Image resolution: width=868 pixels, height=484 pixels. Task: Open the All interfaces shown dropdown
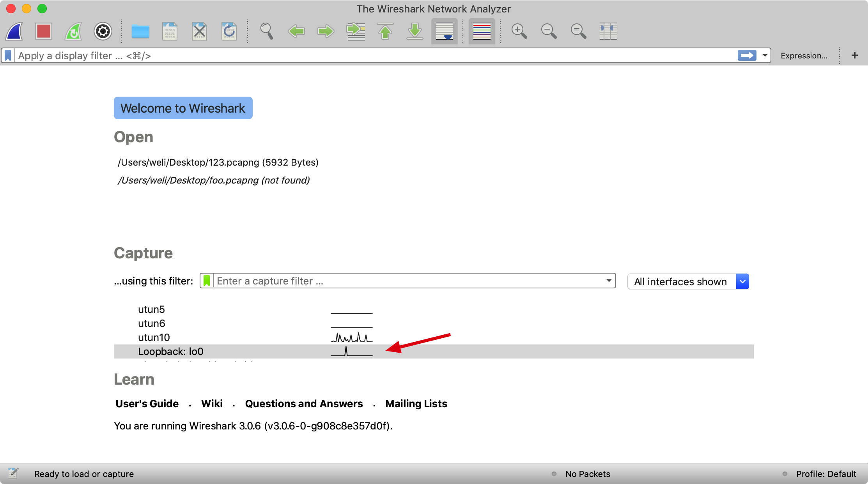coord(742,281)
